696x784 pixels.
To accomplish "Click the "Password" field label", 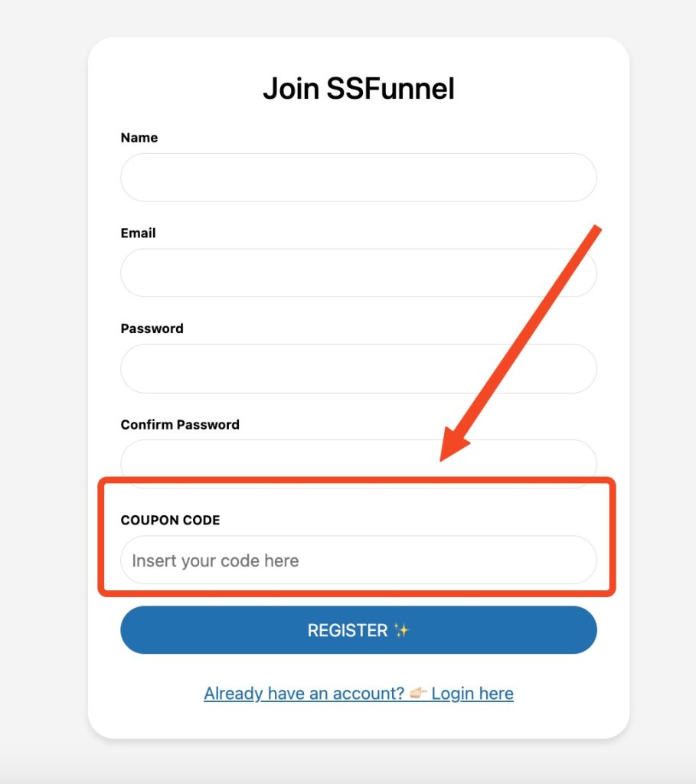I will 152,328.
